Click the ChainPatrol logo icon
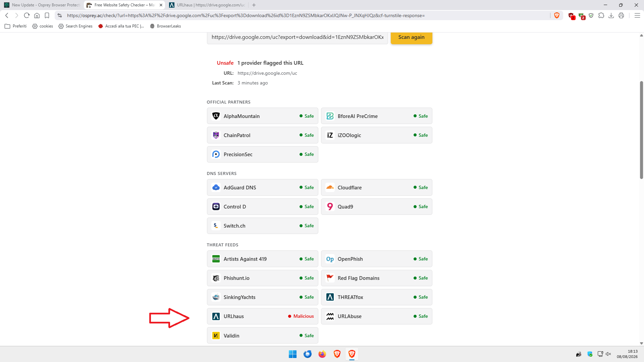The width and height of the screenshot is (644, 362). (216, 135)
